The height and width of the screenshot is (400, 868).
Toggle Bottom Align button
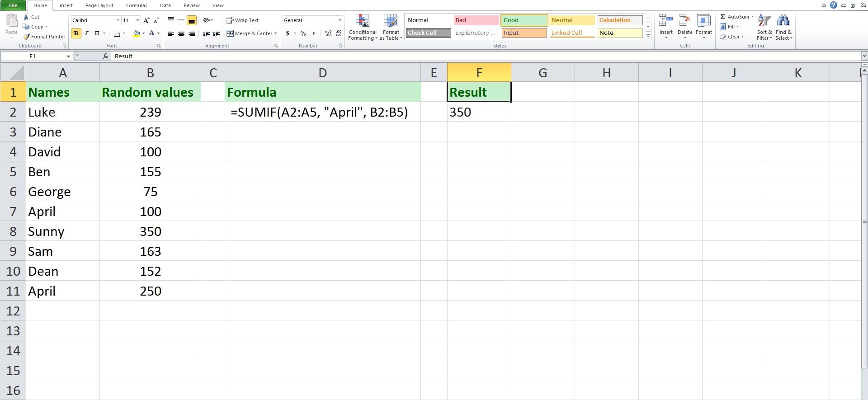(192, 20)
